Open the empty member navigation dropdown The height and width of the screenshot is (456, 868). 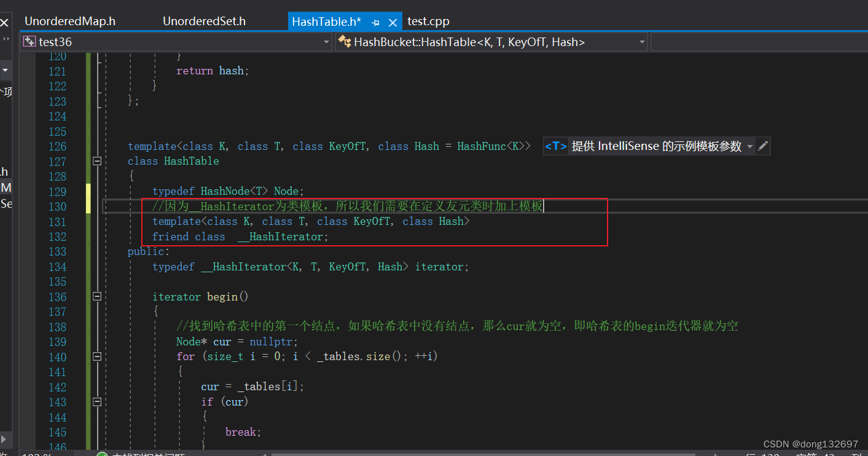(x=759, y=42)
